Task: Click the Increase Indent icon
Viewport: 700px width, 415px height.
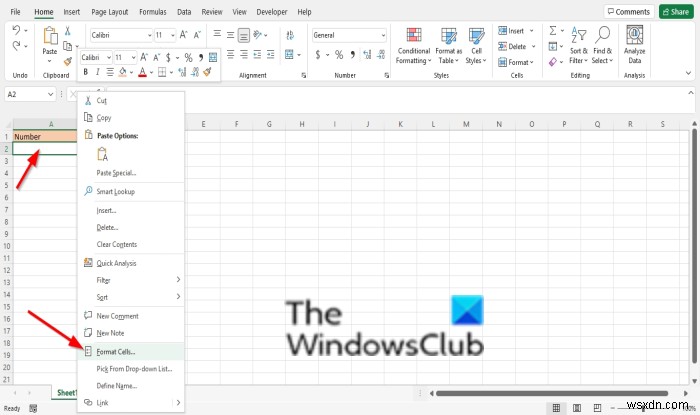Action: pos(271,54)
